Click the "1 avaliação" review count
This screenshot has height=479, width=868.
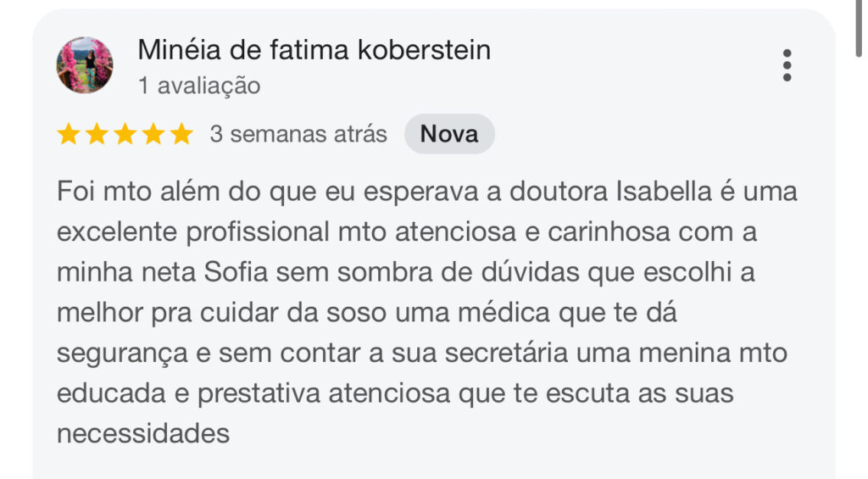coord(198,86)
